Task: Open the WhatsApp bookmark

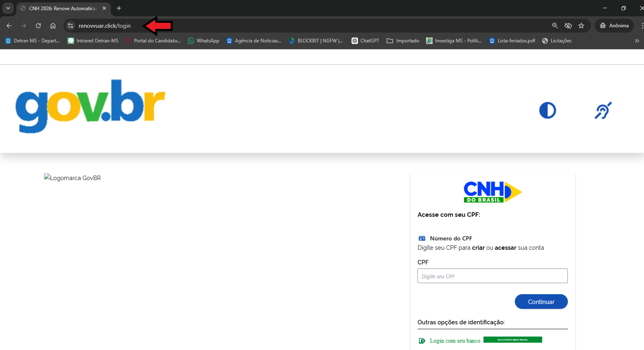Action: click(203, 41)
